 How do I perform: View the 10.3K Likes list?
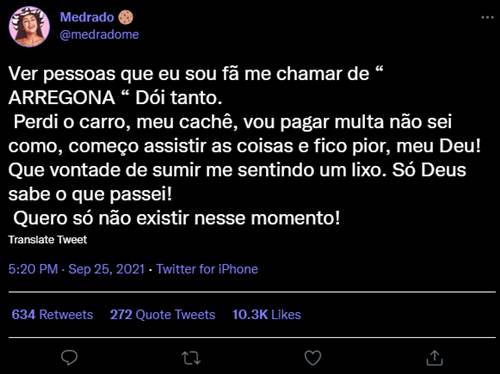pos(267,314)
